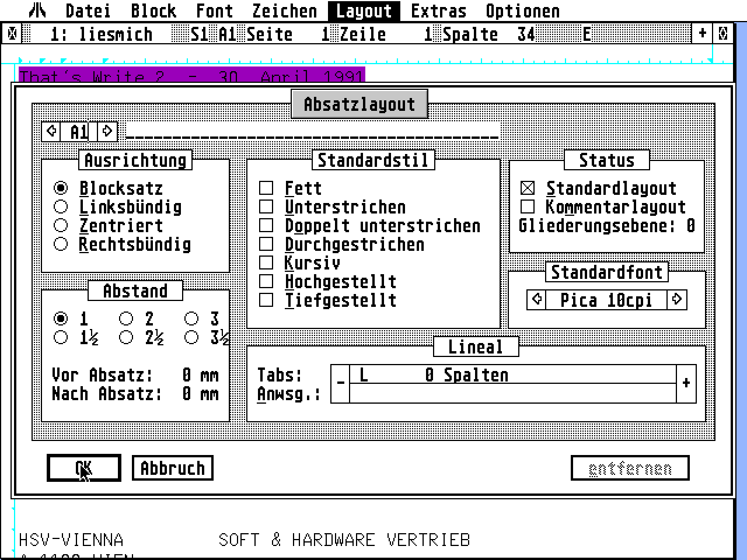Select line spacing 1 under Abstand
Viewport: 747px width, 560px height.
[x=61, y=319]
